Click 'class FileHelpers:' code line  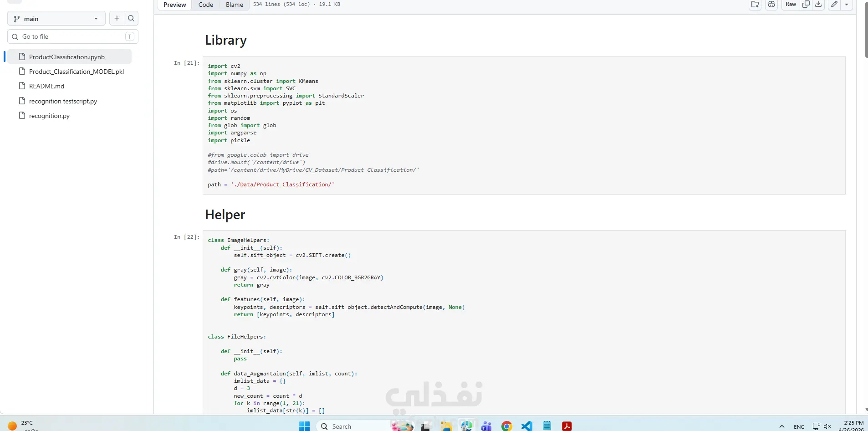pyautogui.click(x=237, y=337)
